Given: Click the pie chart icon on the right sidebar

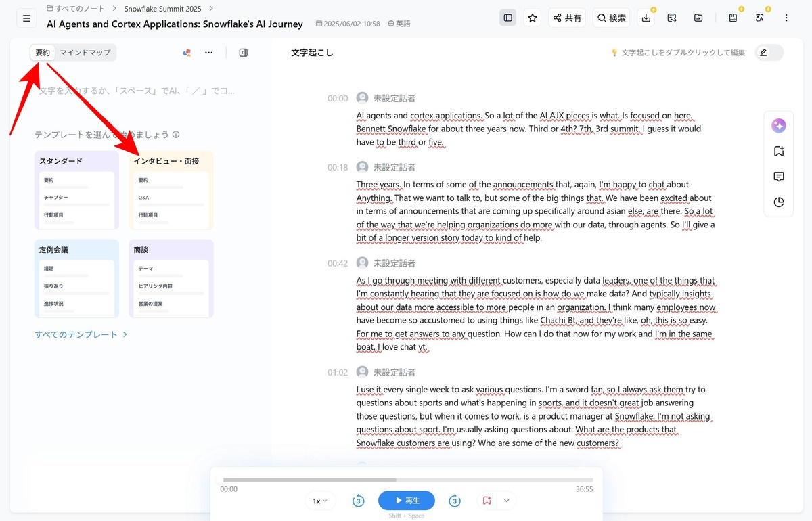Looking at the screenshot, I should click(x=779, y=202).
